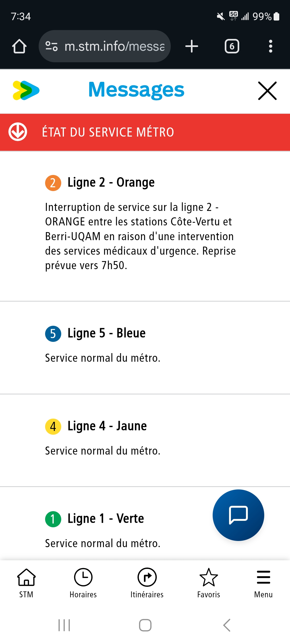Viewport: 290px width, 644px height.
Task: Tap the metro arrow icon in red banner
Action: (18, 132)
